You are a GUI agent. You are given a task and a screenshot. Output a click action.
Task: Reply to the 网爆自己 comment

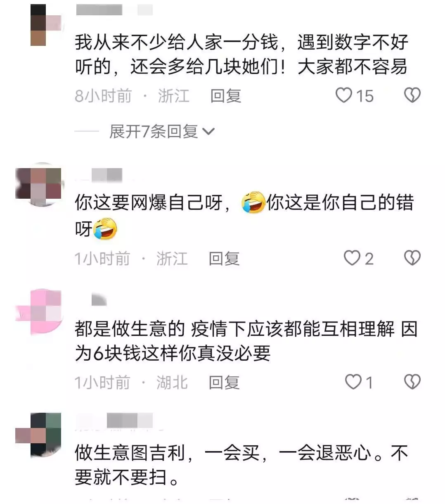(224, 259)
